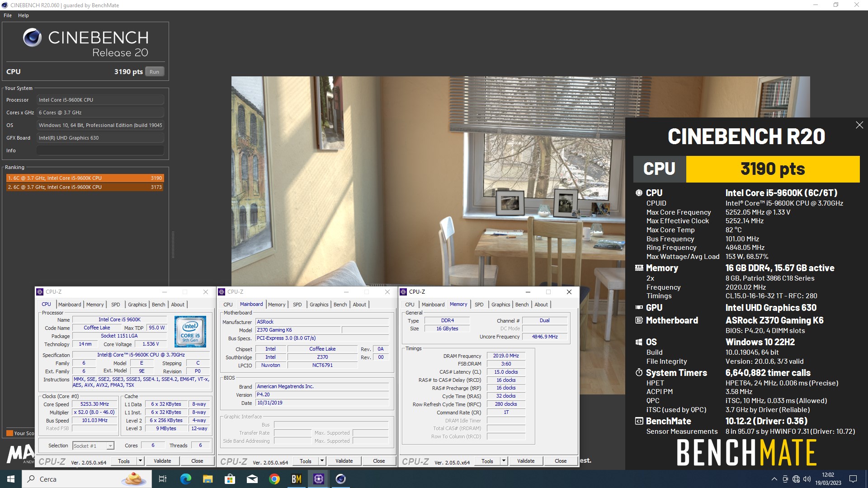Screen dimensions: 868x488
Task: Close the BenchMate CINEBENCH R20 result overlay
Action: click(x=859, y=125)
